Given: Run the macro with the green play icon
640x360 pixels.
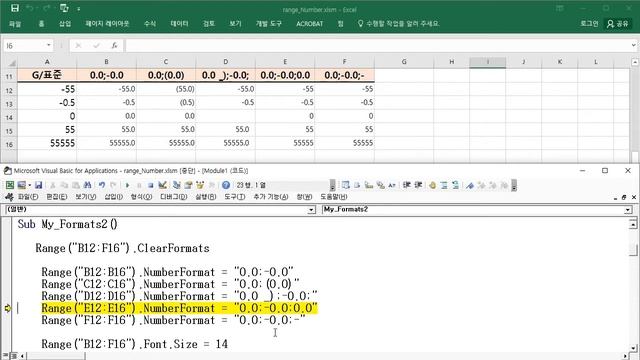Looking at the screenshot, I should [x=127, y=185].
